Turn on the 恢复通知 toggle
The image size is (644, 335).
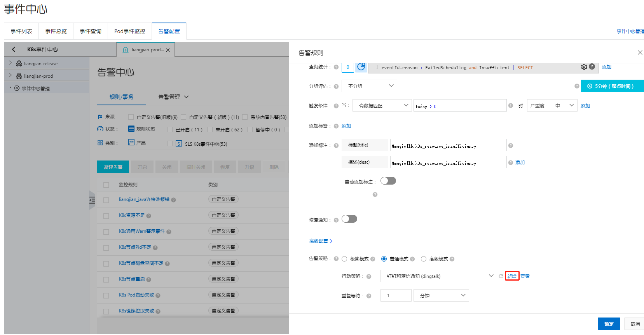click(x=349, y=219)
